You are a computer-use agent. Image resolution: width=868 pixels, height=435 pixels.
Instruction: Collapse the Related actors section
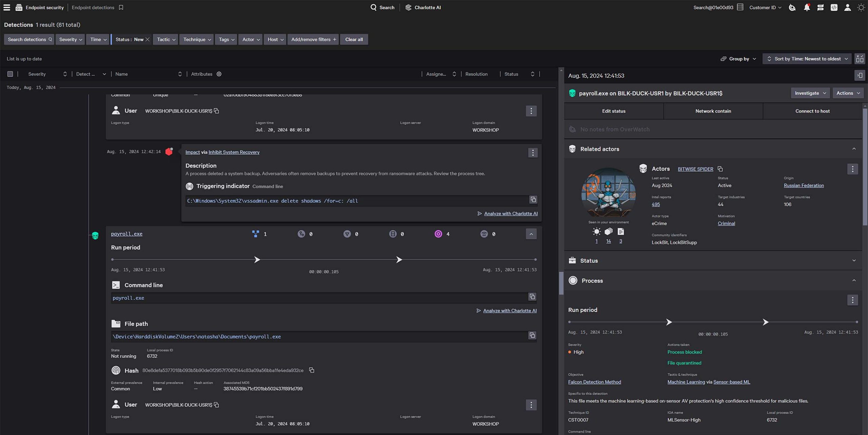(x=854, y=149)
